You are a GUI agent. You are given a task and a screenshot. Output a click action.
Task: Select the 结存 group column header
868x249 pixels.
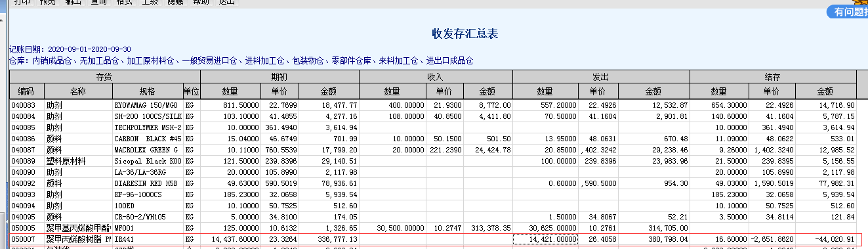click(x=773, y=78)
